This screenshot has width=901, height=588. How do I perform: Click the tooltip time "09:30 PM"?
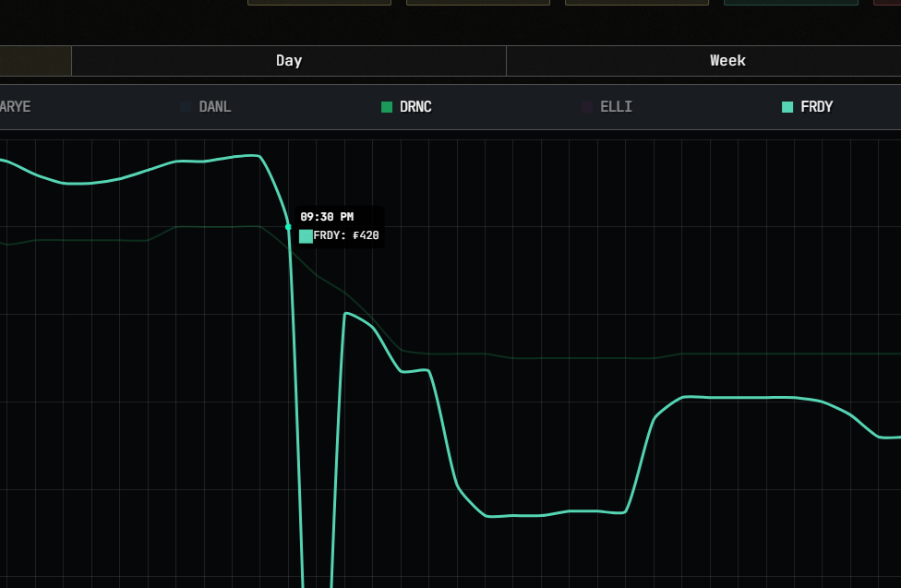coord(327,217)
